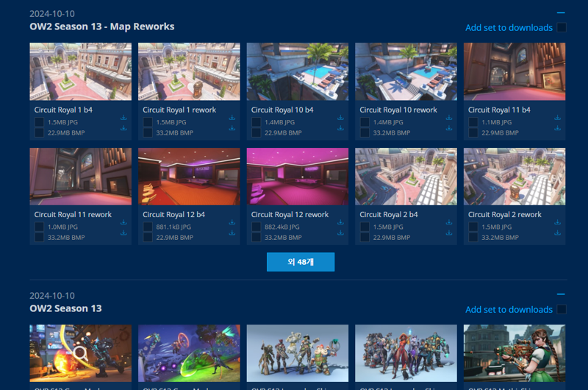Click Add set to downloads for Map Reworks

coord(509,28)
